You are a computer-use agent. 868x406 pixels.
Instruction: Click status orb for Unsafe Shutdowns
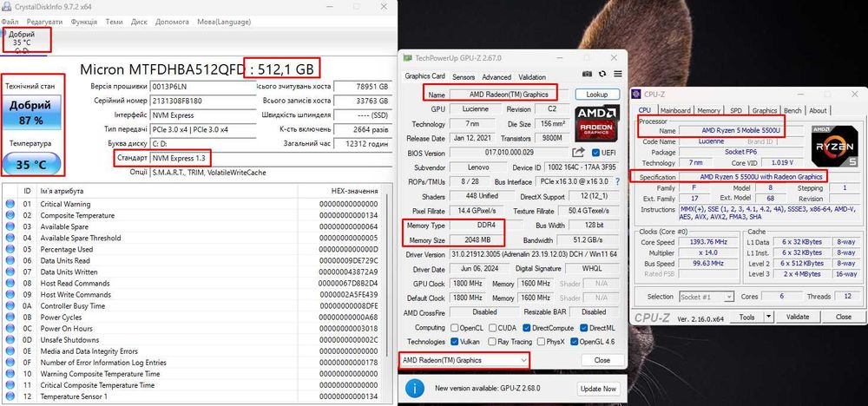pos(10,339)
